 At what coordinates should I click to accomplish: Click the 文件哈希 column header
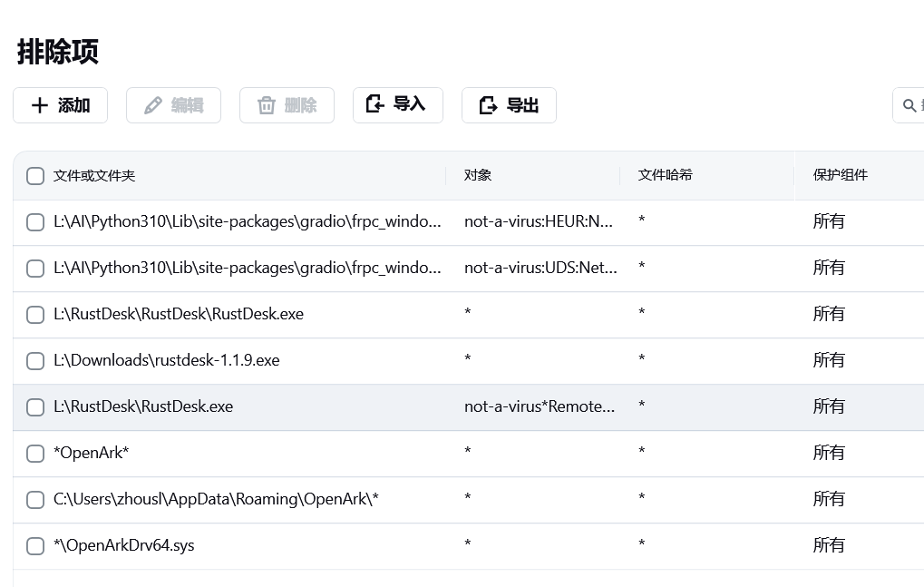665,175
